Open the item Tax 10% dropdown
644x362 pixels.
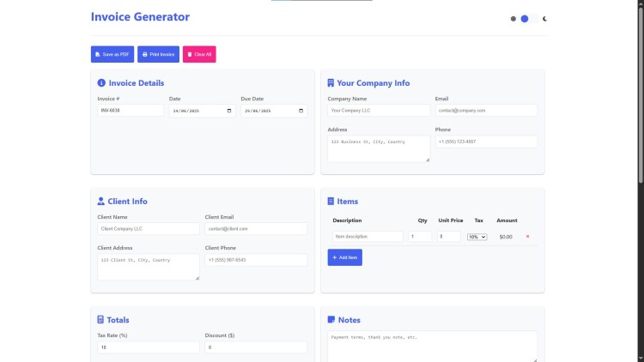(477, 237)
